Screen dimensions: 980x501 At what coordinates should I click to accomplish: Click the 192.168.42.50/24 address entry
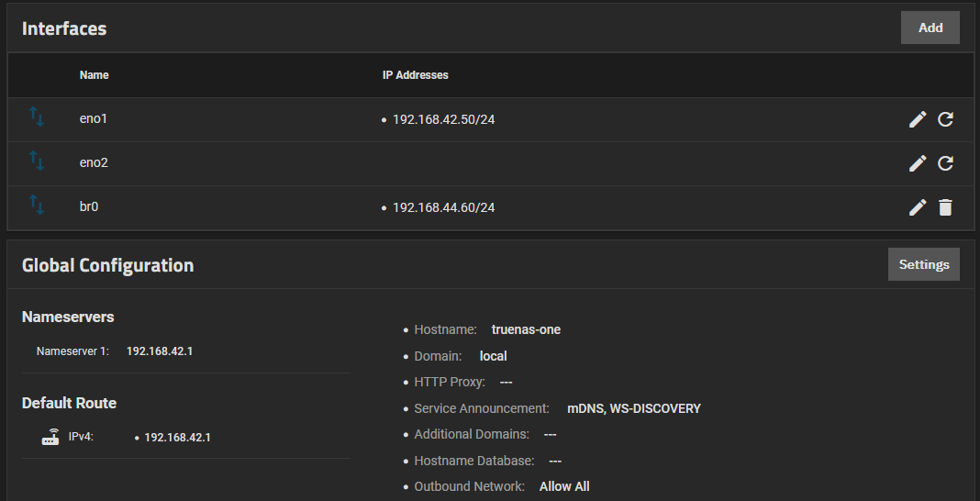[x=443, y=119]
